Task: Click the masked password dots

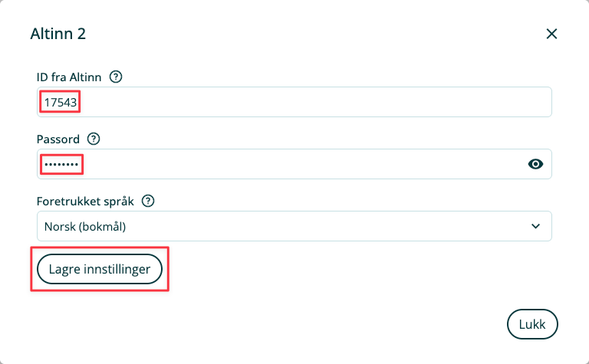Action: click(x=61, y=164)
